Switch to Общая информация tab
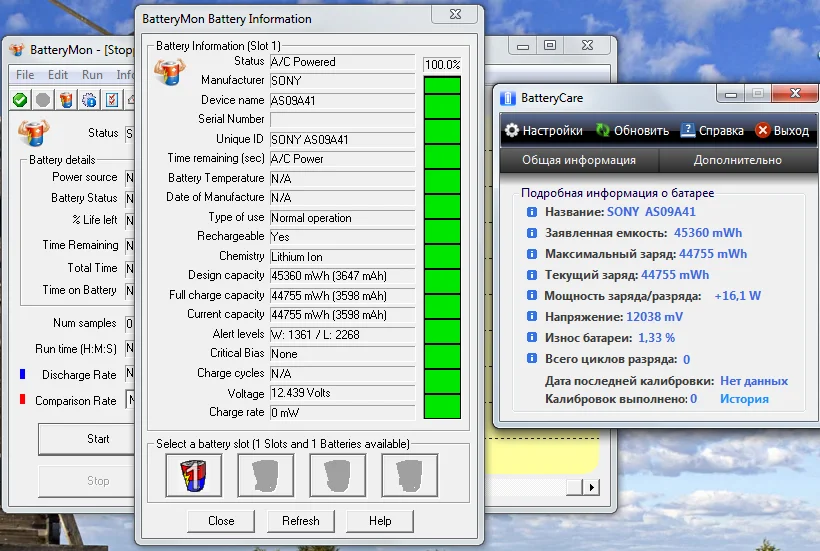The image size is (820, 551). 579,160
